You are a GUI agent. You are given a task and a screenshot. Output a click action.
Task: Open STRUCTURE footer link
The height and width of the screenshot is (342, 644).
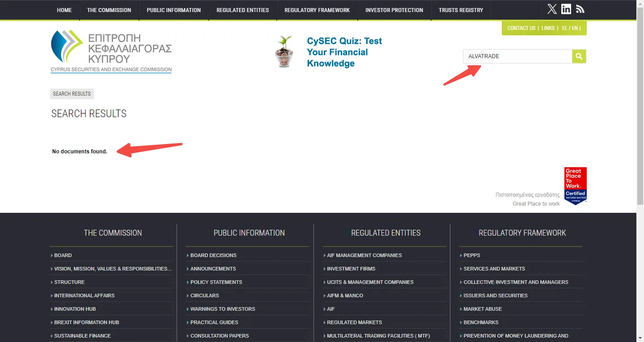[x=69, y=282]
